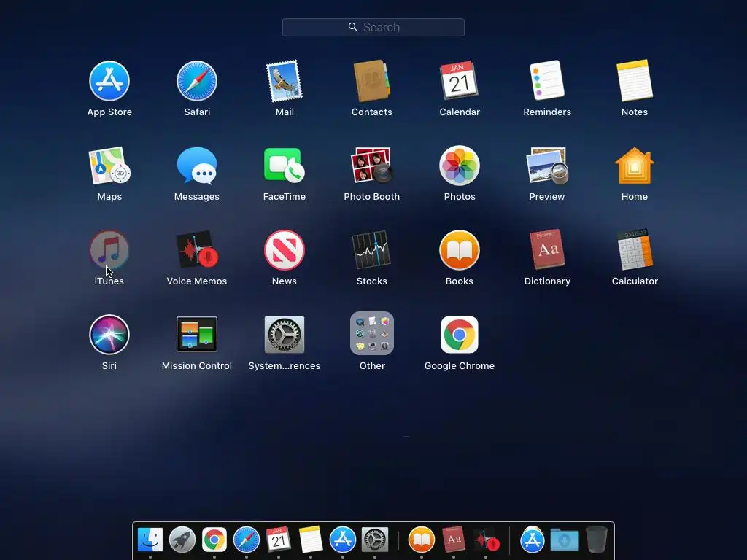Open the Mail app
The image size is (747, 560).
pos(285,81)
